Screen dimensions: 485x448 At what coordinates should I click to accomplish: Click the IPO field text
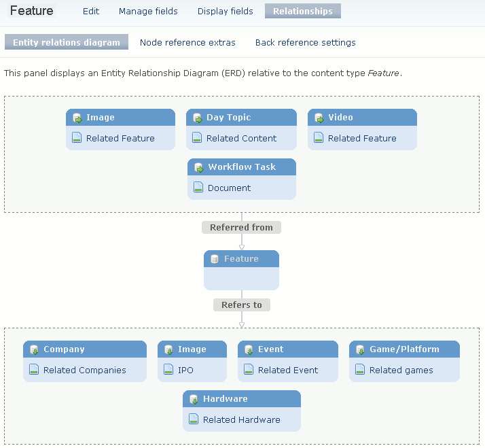coord(185,370)
